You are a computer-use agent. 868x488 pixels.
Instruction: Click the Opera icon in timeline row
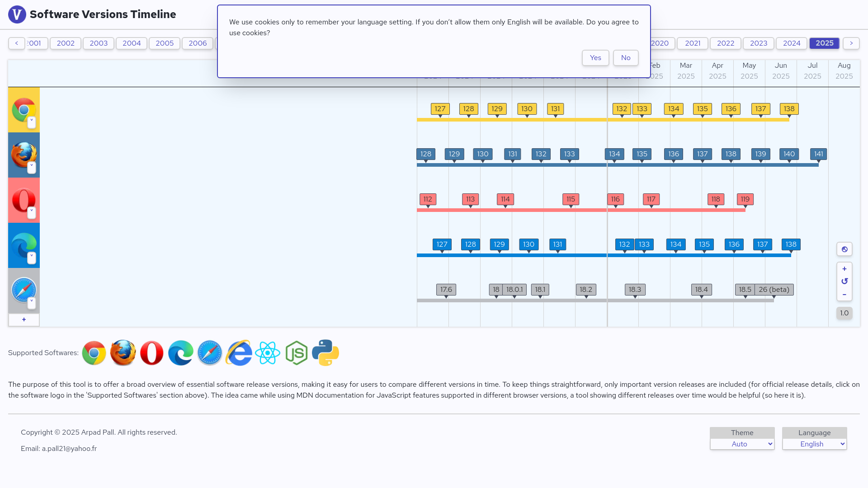24,200
